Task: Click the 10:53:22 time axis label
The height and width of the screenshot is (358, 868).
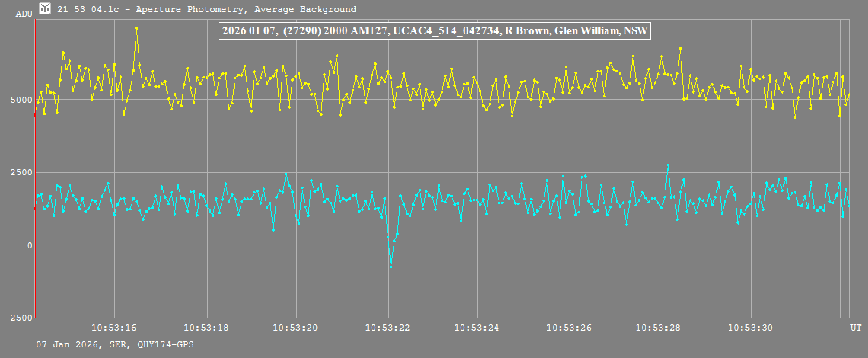Action: coord(388,328)
